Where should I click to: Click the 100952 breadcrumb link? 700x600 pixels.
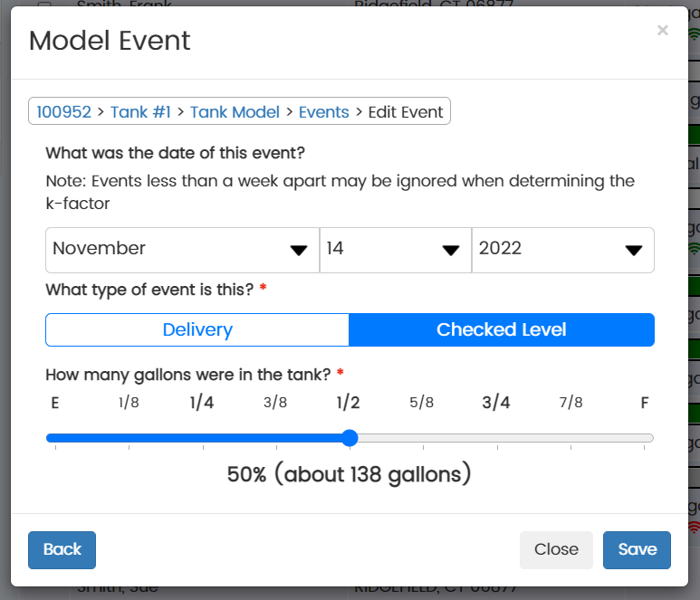click(x=63, y=112)
